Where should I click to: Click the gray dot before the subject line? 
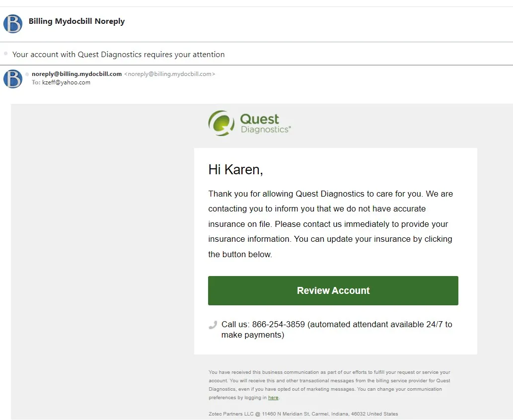[6, 53]
